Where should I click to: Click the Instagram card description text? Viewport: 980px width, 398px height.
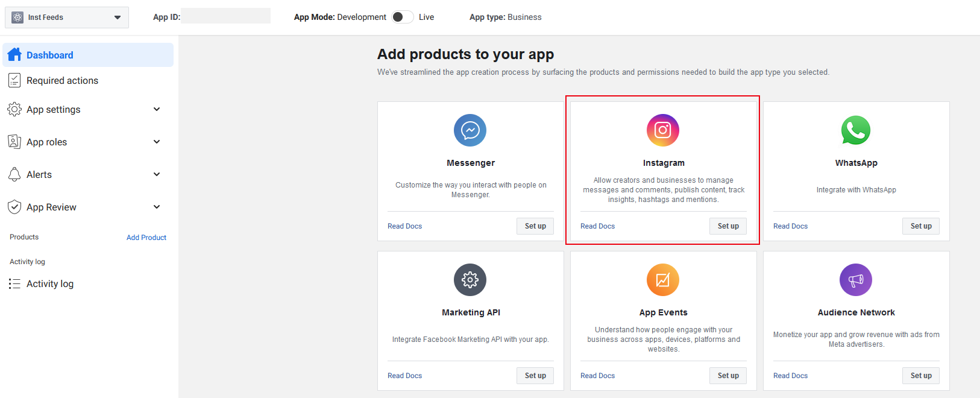pos(664,190)
